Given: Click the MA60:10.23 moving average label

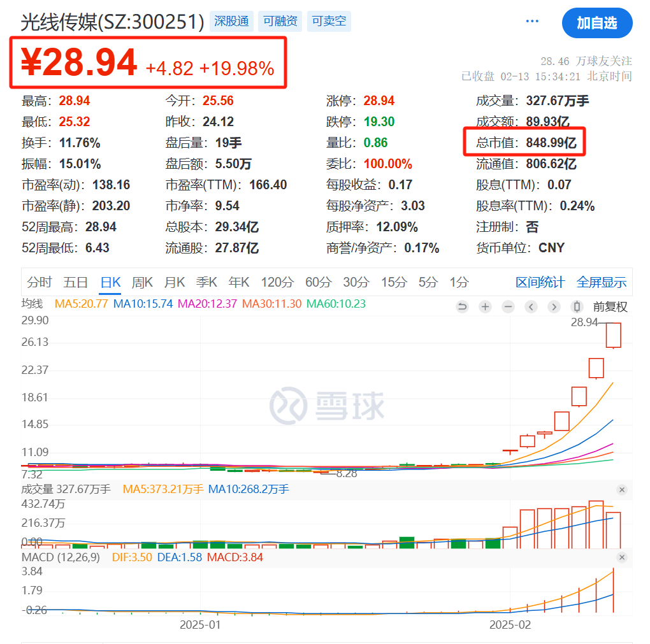Looking at the screenshot, I should click(336, 304).
